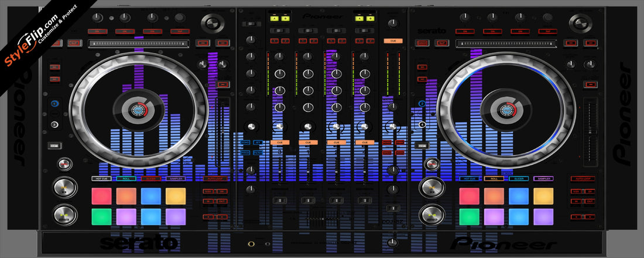Click the headphone jack on front panel
The width and height of the screenshot is (644, 258).
click(x=251, y=244)
